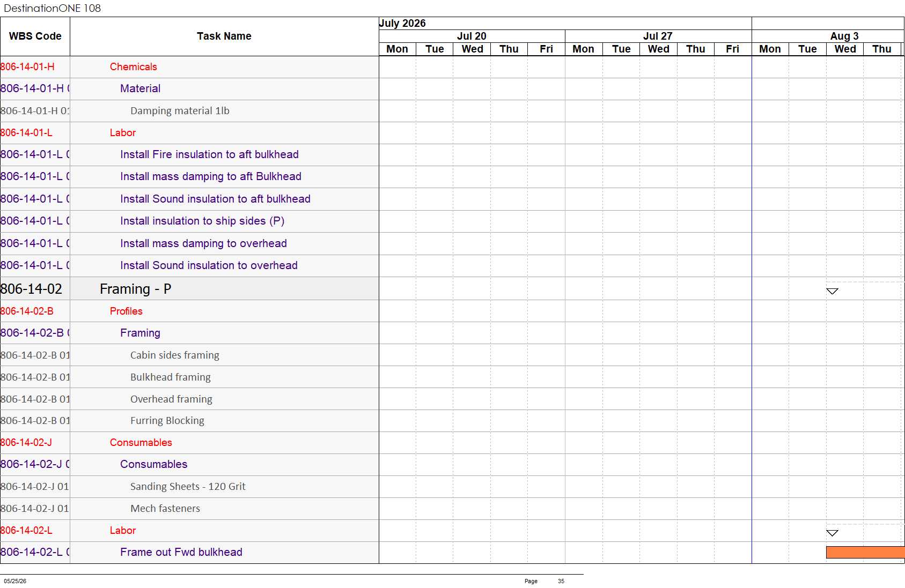Click the July 2026 month header
Screen dimensions: 905x588
pos(402,23)
